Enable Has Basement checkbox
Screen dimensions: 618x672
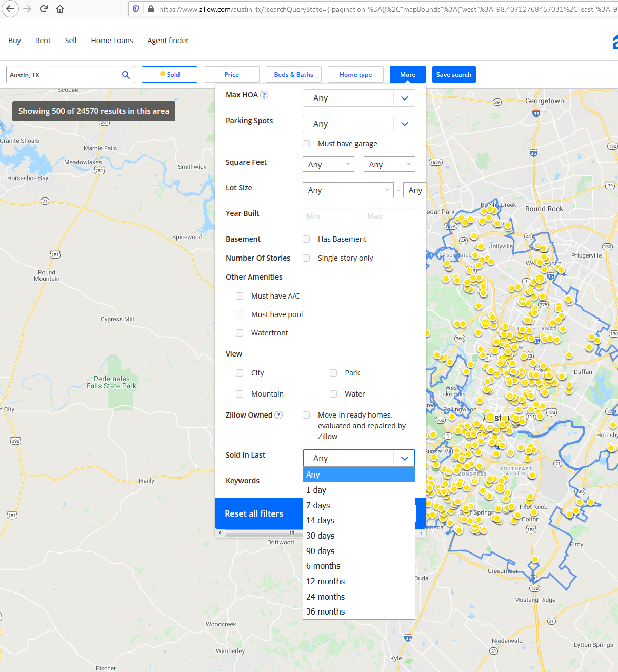tap(306, 239)
